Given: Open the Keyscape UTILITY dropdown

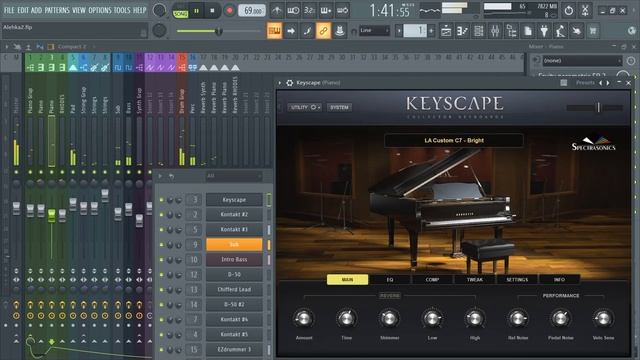Looking at the screenshot, I should click(x=304, y=107).
